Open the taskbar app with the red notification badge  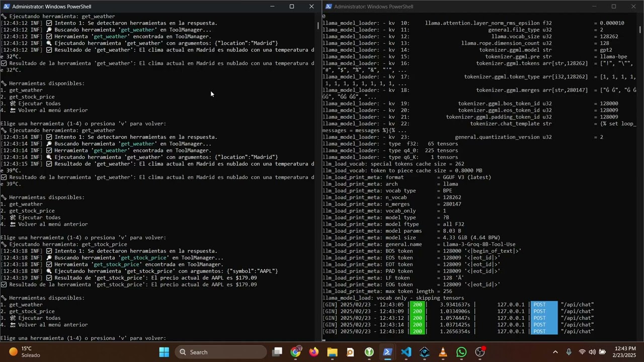[480, 352]
